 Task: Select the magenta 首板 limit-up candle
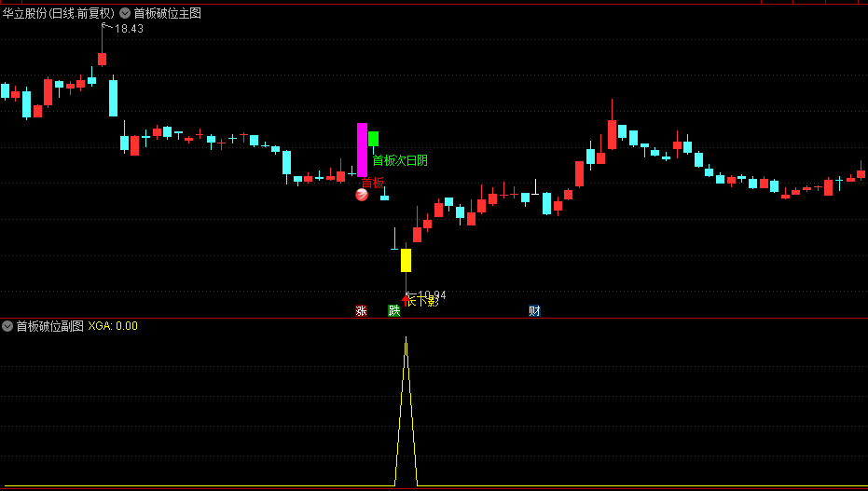[362, 150]
